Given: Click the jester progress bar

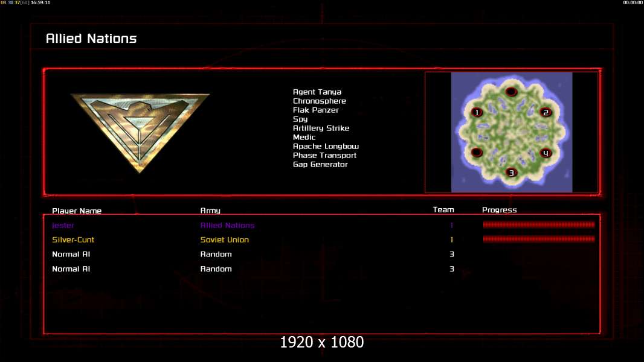Looking at the screenshot, I should pyautogui.click(x=538, y=224).
